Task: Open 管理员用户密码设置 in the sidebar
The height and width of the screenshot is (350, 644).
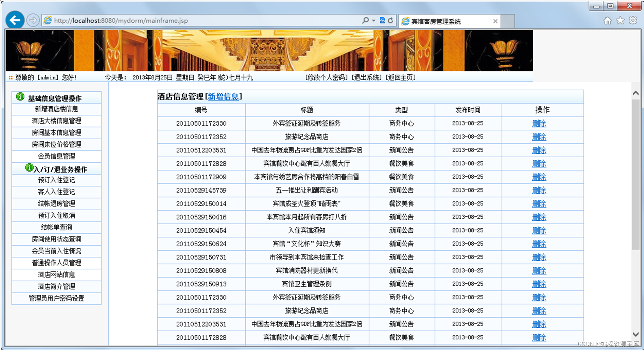Action: (56, 299)
